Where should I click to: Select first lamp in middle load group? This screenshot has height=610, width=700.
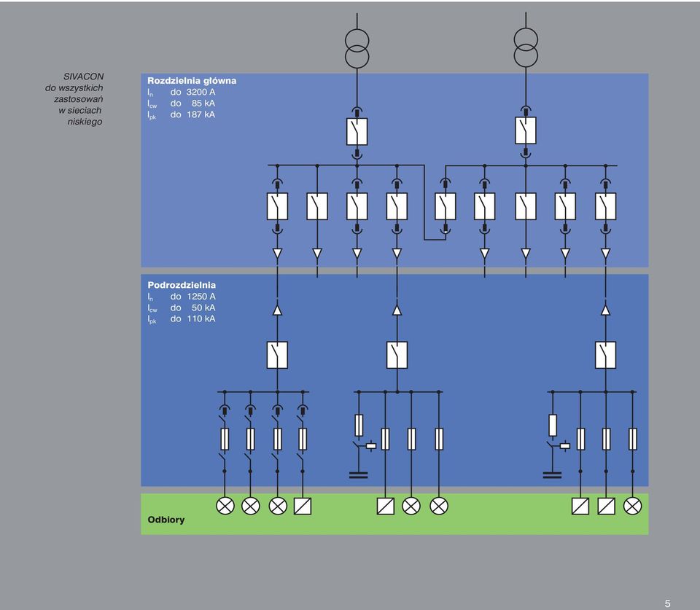click(411, 506)
